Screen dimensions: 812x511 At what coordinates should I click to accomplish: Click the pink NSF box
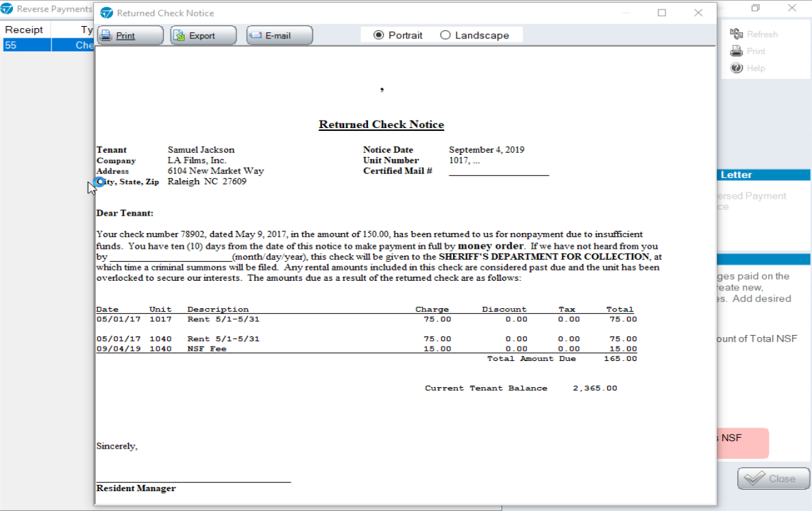(x=743, y=443)
